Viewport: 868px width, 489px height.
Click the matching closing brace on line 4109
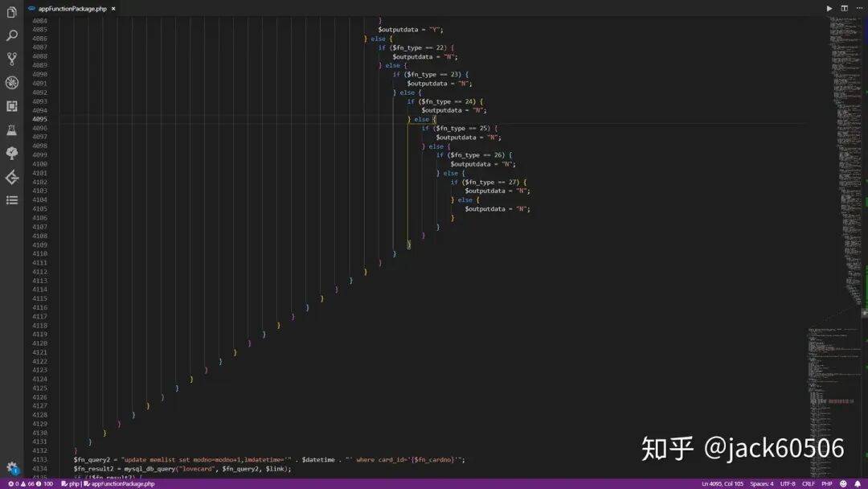click(409, 244)
